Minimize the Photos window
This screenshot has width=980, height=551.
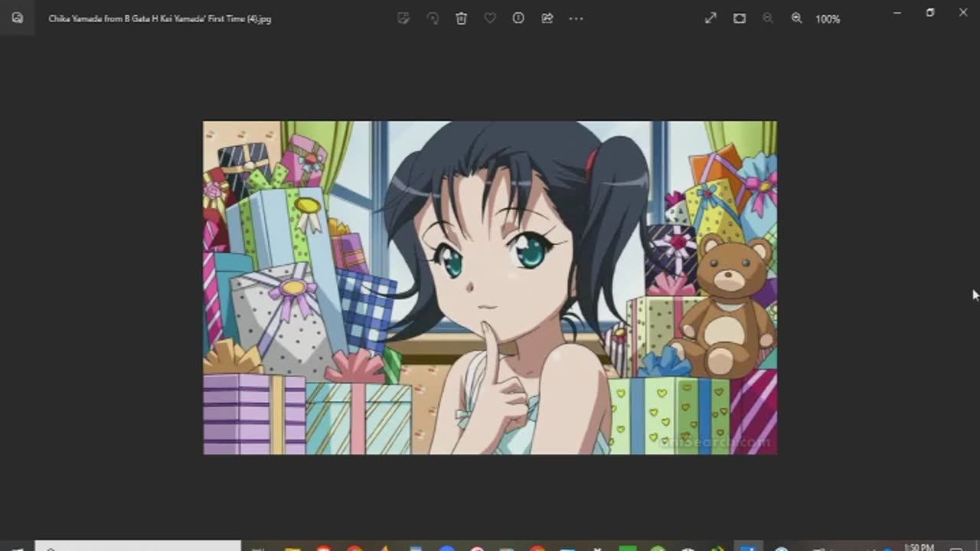click(x=897, y=12)
